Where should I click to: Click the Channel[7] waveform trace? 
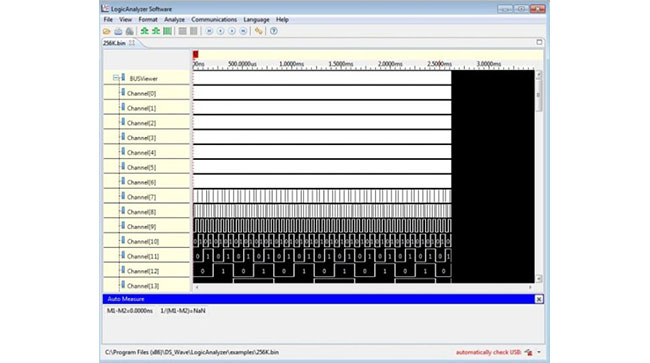click(322, 196)
